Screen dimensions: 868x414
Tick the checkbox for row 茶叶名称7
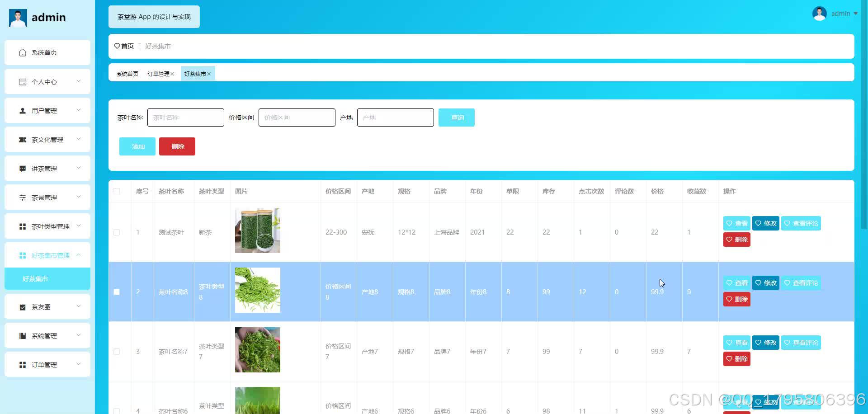[x=117, y=352]
